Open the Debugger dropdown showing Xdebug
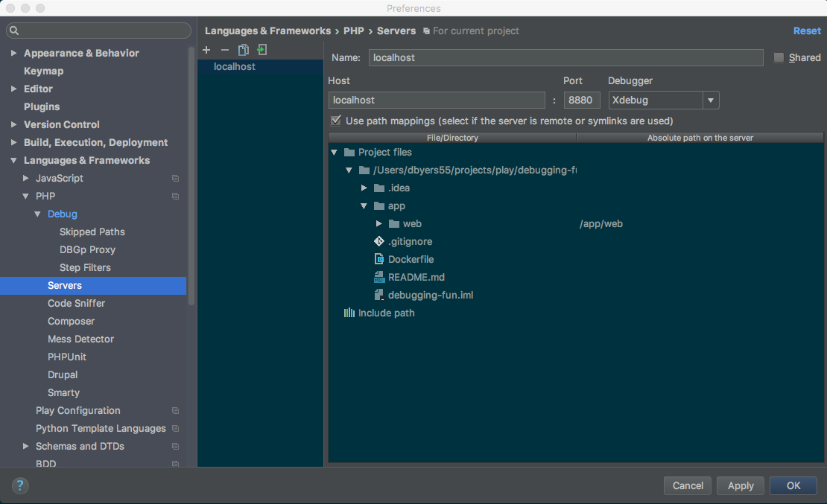This screenshot has width=827, height=504. point(710,100)
